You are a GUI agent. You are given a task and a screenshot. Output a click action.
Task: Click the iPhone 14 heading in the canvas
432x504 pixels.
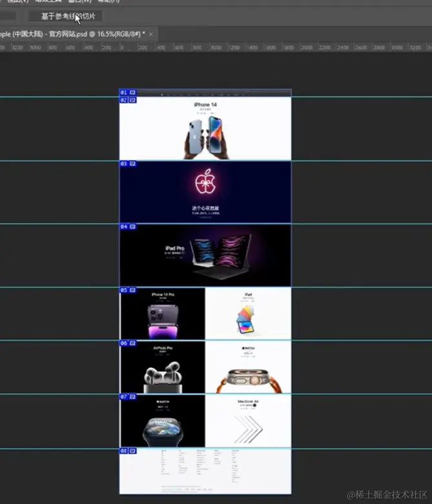[205, 105]
